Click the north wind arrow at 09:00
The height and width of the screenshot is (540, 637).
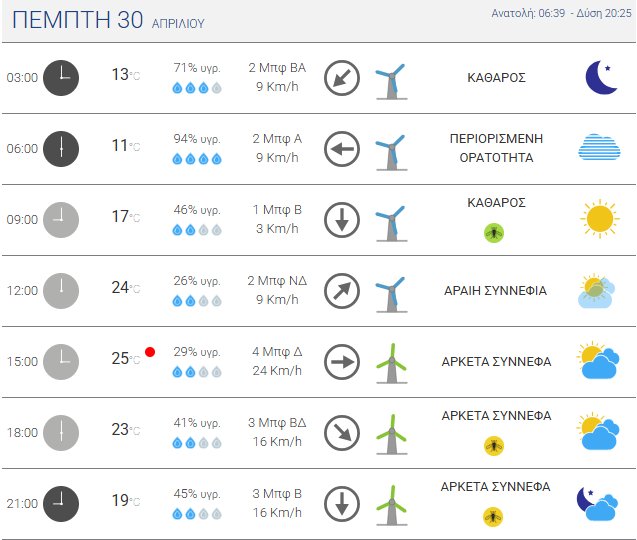(342, 220)
